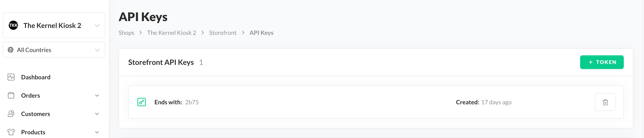644x138 pixels.
Task: Open The Kernel Kiosk 2 shop dropdown
Action: [97, 25]
